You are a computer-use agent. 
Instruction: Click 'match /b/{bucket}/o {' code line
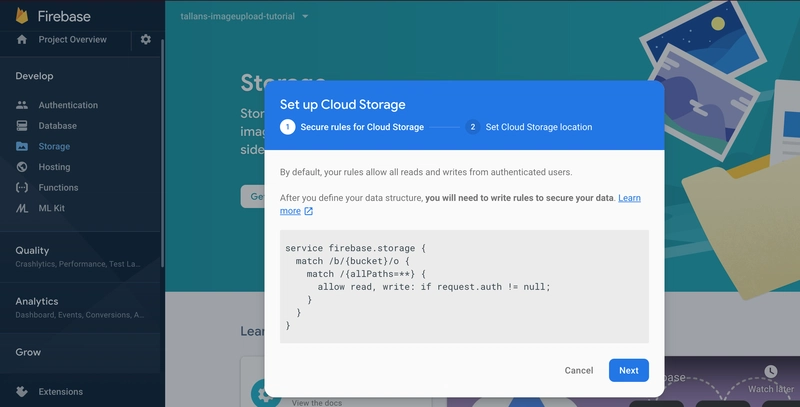353,261
